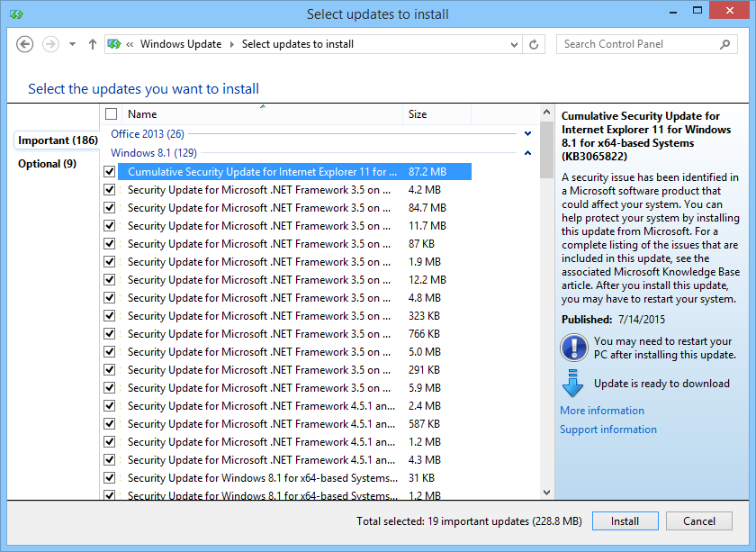Click the window title bar update icon
This screenshot has width=756, height=552.
click(x=16, y=14)
